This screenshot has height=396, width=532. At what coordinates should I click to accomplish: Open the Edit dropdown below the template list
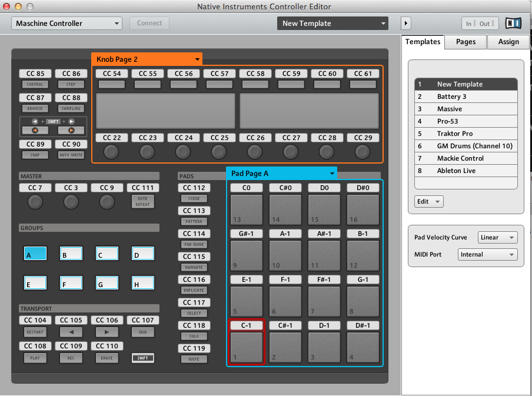point(429,202)
